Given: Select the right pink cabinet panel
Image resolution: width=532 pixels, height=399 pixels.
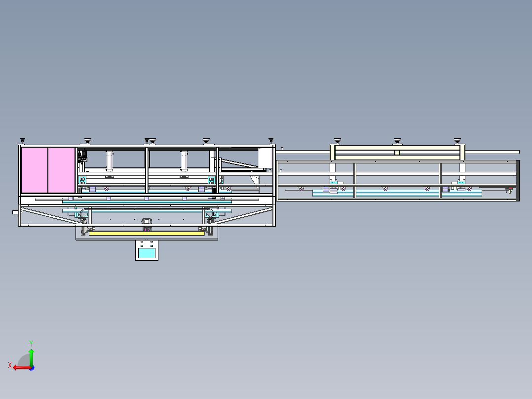Looking at the screenshot, I should [x=61, y=170].
